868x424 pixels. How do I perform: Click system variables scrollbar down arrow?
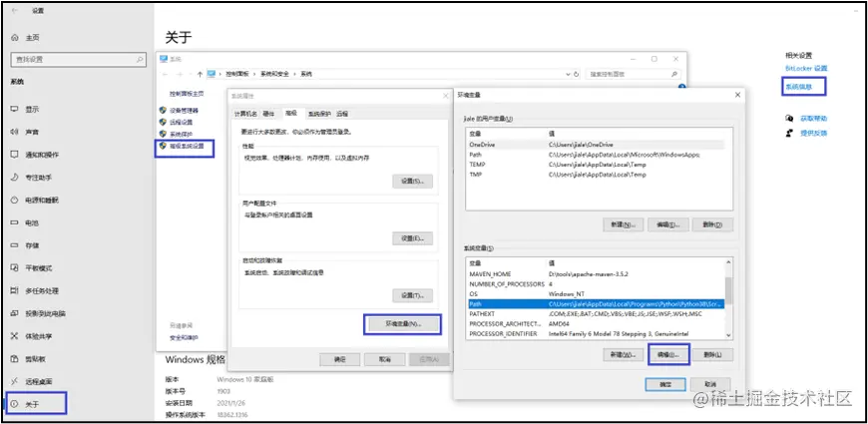pos(728,335)
